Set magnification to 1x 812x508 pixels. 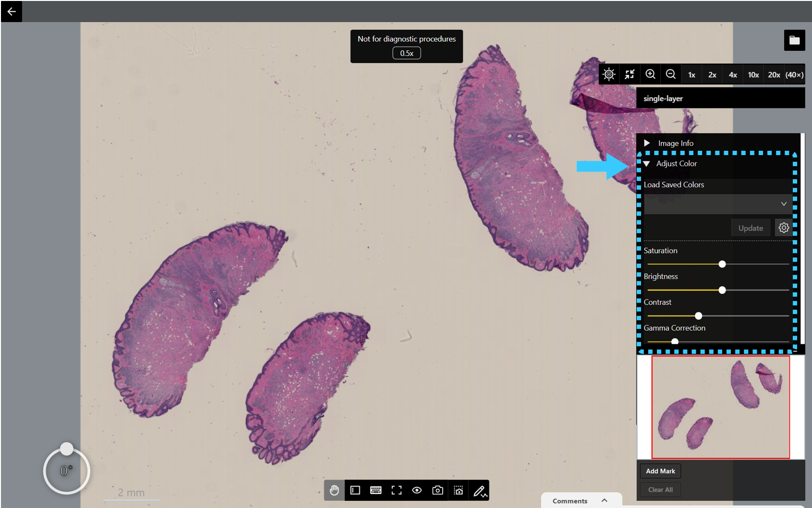click(691, 74)
